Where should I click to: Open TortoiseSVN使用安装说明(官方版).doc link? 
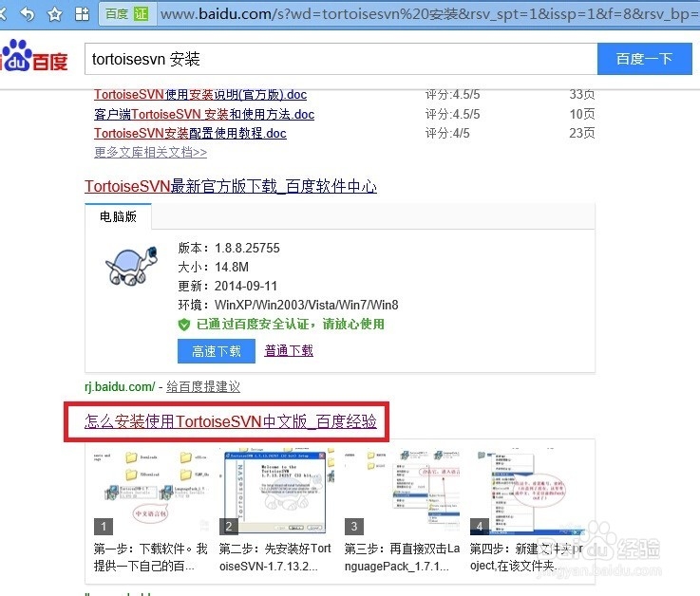click(x=200, y=95)
